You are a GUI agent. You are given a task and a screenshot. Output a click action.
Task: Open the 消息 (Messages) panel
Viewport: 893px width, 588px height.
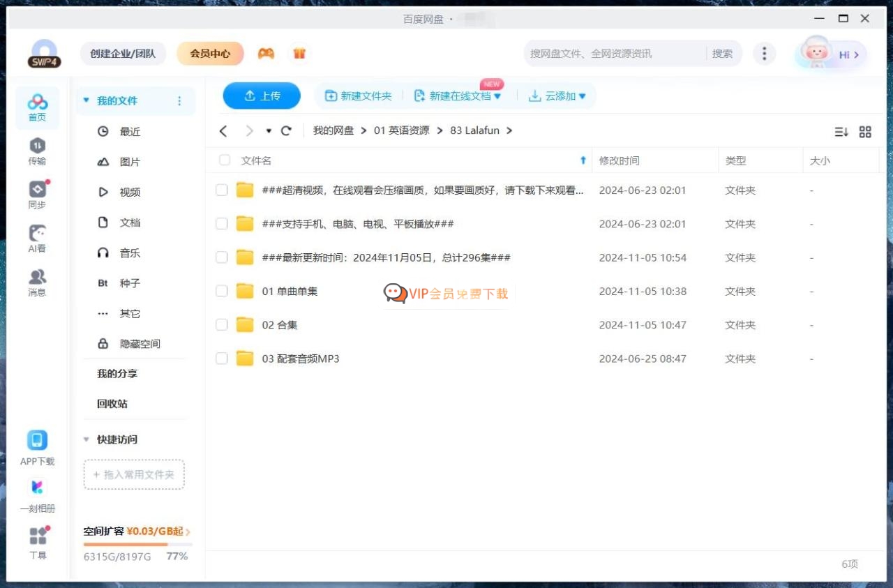pos(37,281)
